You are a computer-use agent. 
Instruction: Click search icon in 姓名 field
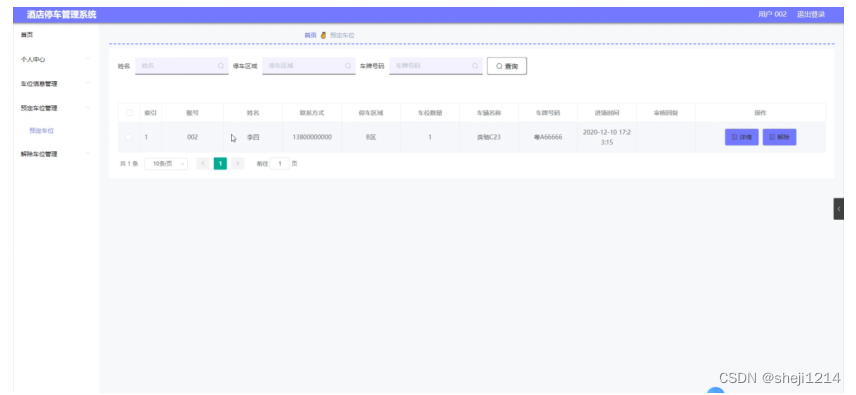[221, 65]
